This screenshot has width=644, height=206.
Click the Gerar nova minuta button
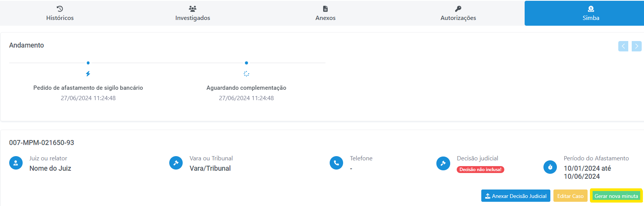point(616,196)
